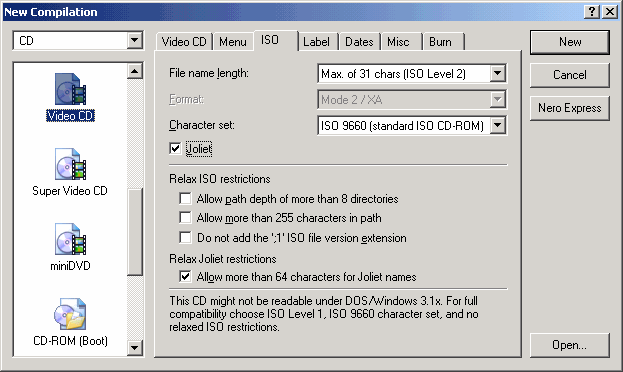The height and width of the screenshot is (372, 623).
Task: Select the miniDVD compilation icon
Action: [x=70, y=239]
